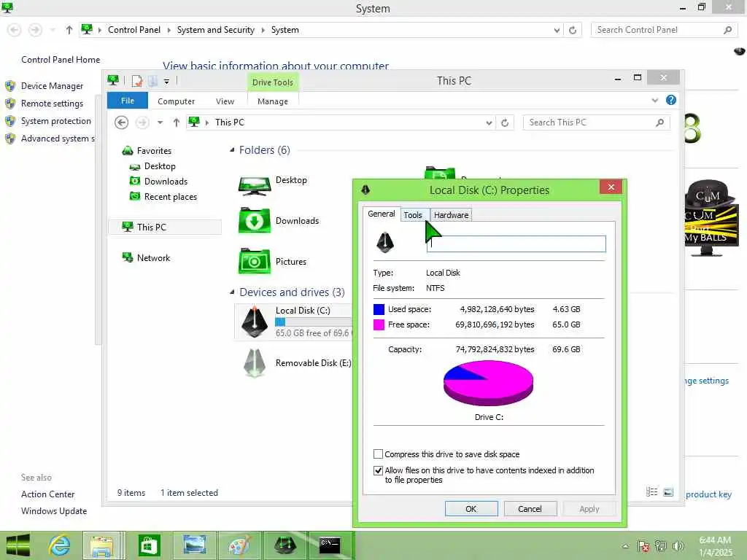Click the blue Used space color swatch
The image size is (747, 560).
tap(379, 309)
